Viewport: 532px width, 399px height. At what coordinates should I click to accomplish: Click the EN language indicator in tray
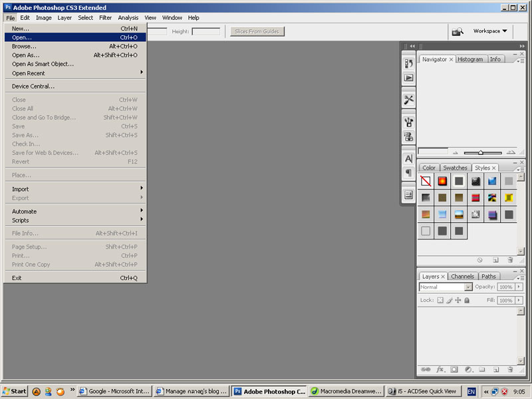coord(471,392)
